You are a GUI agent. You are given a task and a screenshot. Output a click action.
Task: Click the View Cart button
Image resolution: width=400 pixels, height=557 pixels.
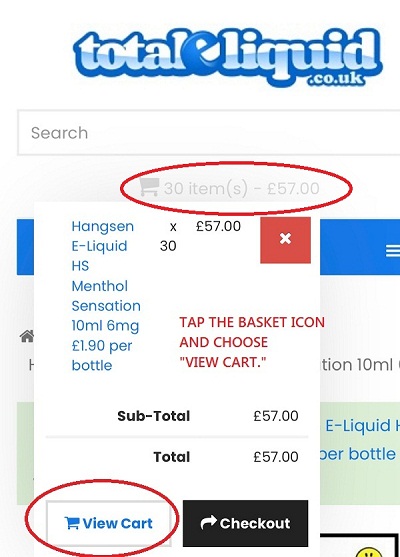[109, 523]
